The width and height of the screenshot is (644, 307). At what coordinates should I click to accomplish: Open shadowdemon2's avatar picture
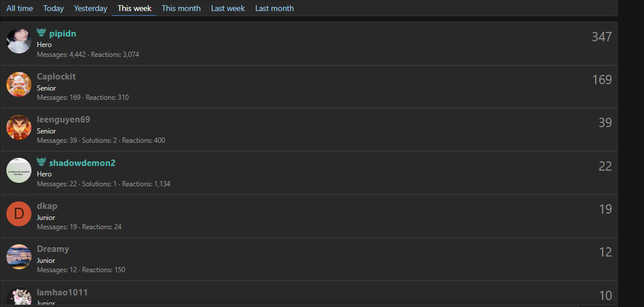[x=19, y=171]
